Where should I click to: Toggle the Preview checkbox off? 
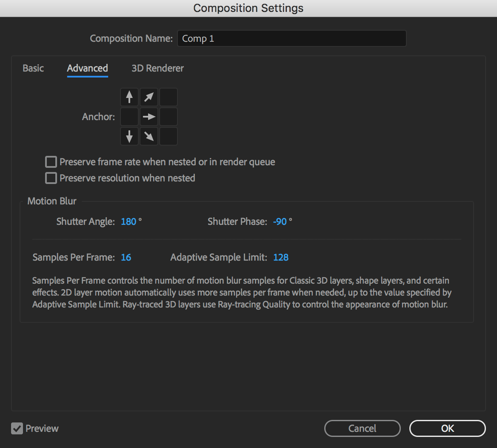click(17, 428)
